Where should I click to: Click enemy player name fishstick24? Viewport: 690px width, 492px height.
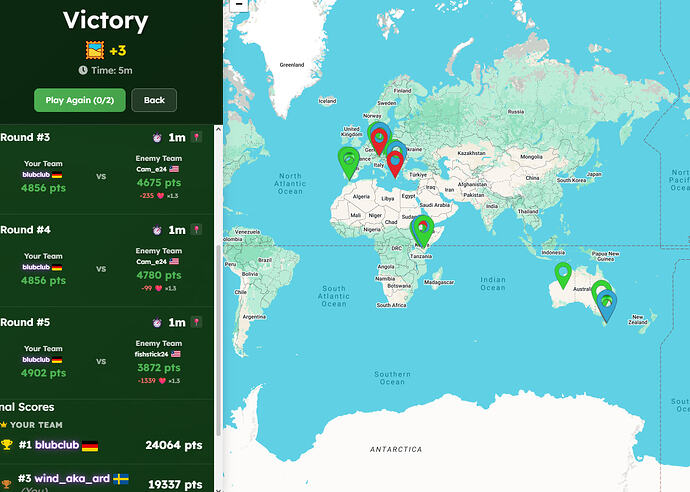tap(151, 354)
